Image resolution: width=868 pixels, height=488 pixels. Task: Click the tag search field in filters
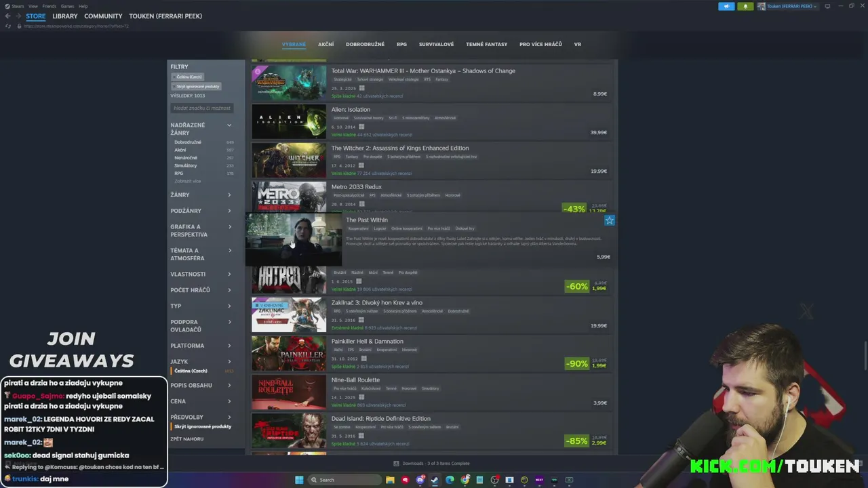click(202, 108)
